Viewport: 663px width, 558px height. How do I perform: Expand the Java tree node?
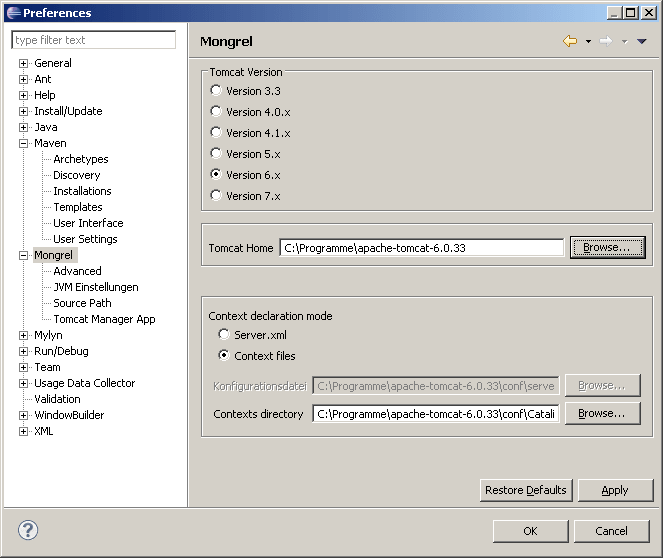24,128
